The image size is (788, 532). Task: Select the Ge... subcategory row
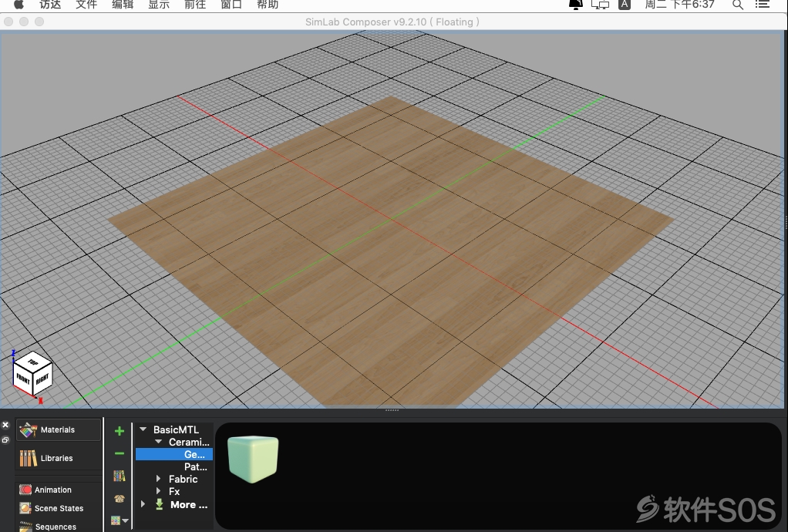[174, 454]
